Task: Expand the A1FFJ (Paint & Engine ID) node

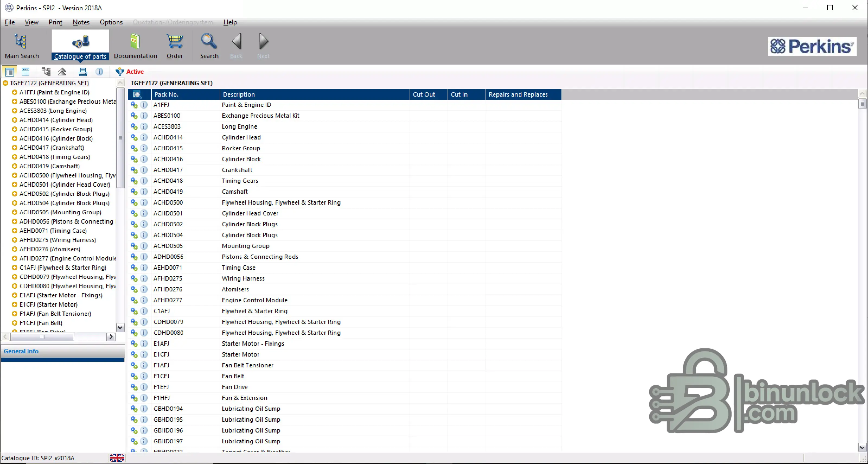Action: 14,92
